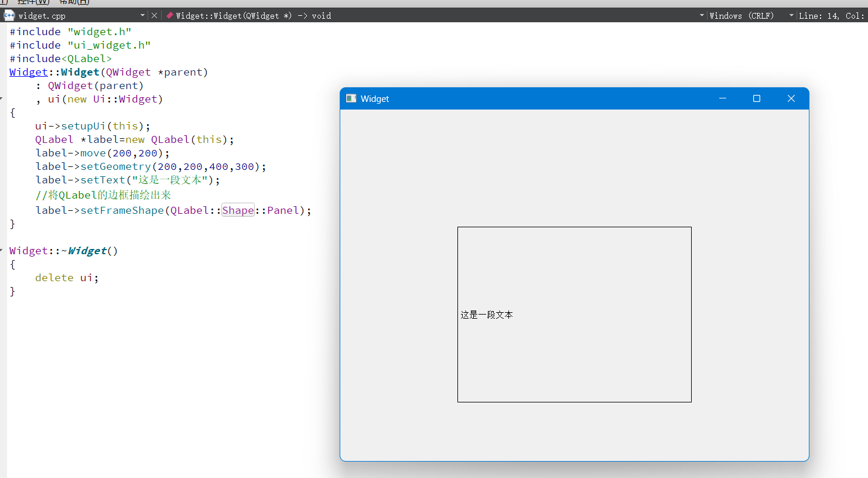
Task: Click the 控件(W) menu at the top
Action: pyautogui.click(x=33, y=2)
